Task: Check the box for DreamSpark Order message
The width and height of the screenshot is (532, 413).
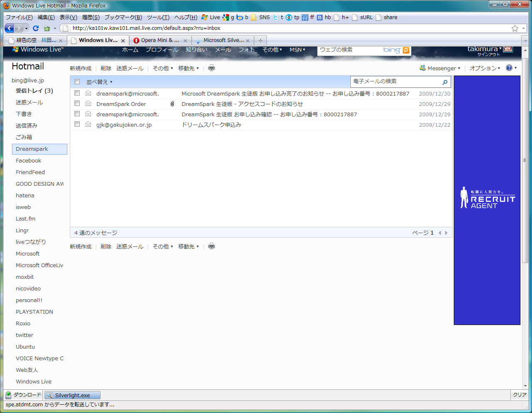Action: coord(77,103)
